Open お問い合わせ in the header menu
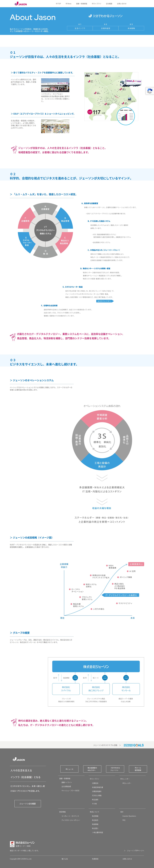The width and height of the screenshot is (154, 868). coord(122,4)
